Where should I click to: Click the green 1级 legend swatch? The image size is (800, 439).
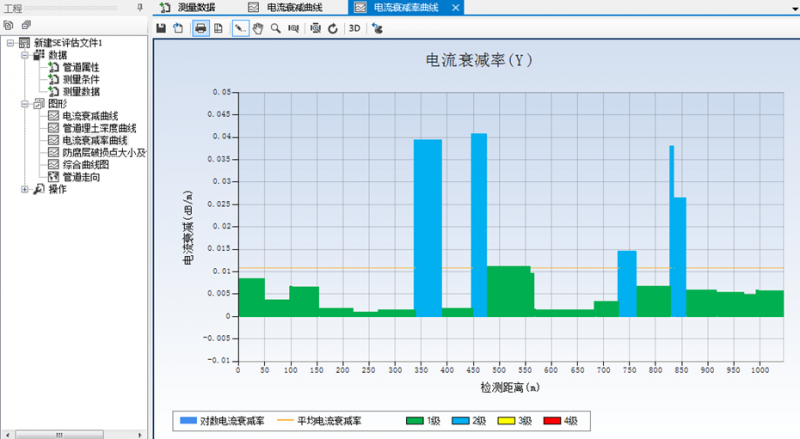point(415,421)
